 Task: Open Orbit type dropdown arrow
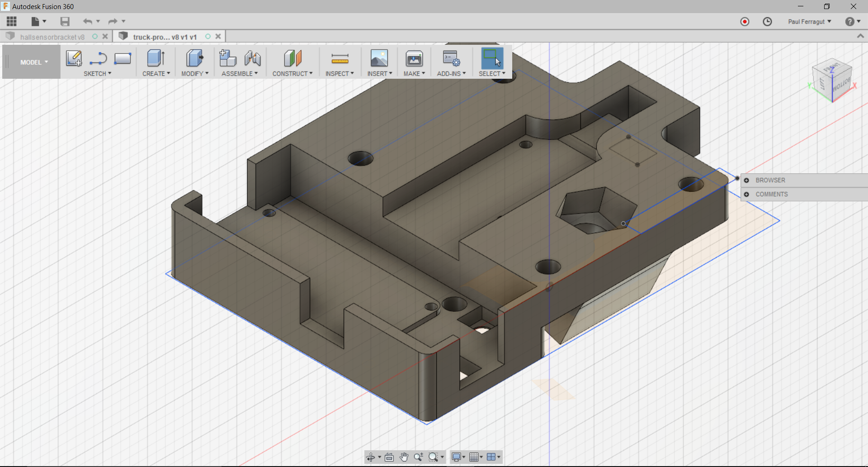click(x=379, y=457)
